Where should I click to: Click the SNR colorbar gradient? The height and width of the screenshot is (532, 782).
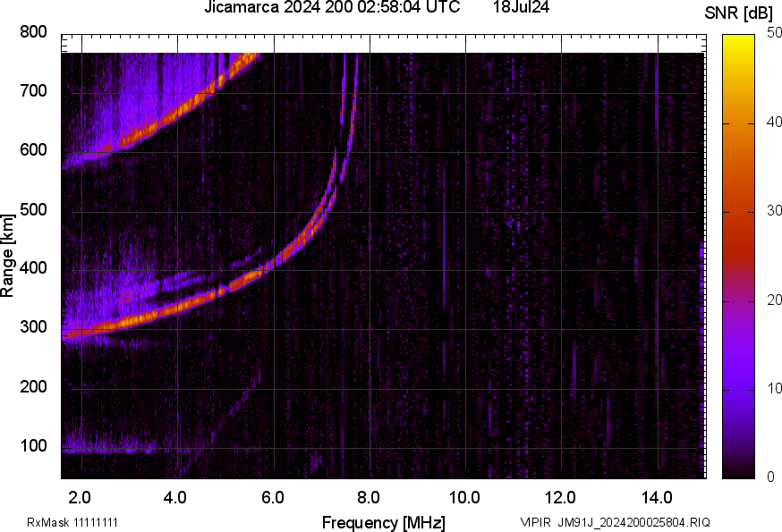[x=739, y=257]
